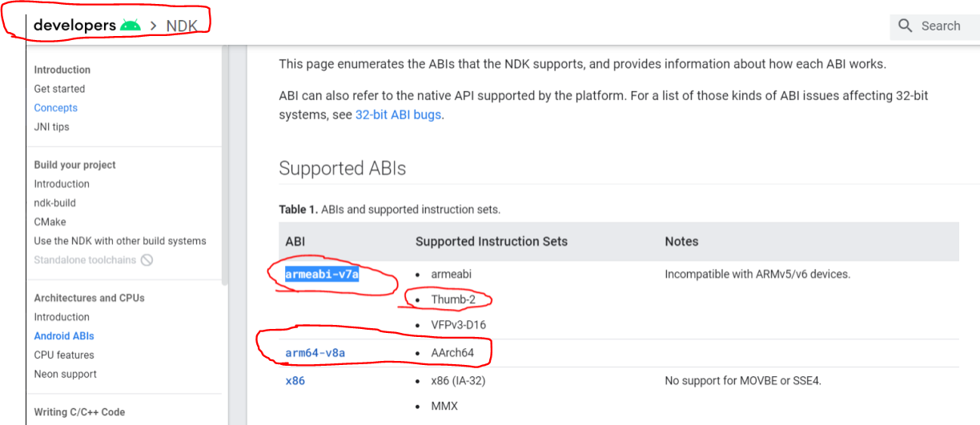Select Concepts in sidebar
This screenshot has height=425, width=980.
[x=55, y=108]
